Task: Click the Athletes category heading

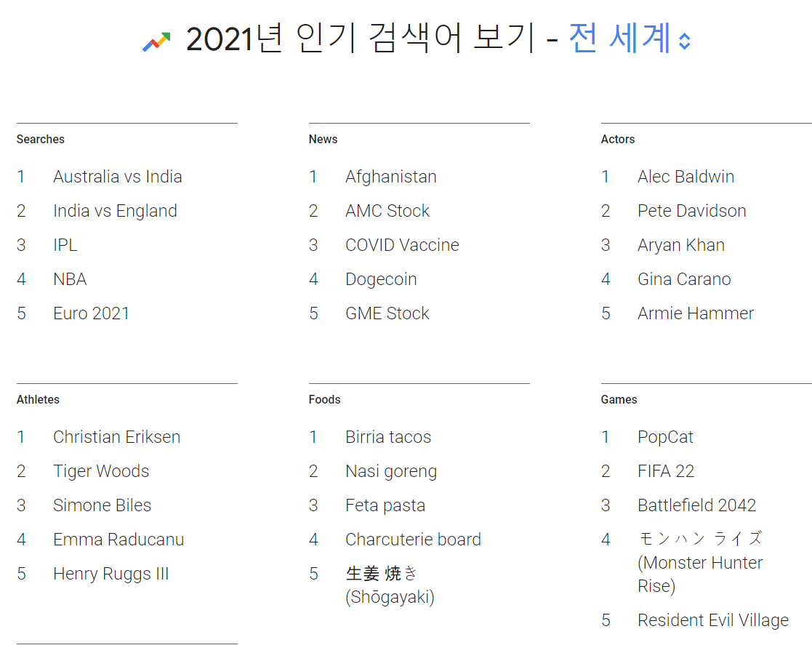Action: [38, 399]
